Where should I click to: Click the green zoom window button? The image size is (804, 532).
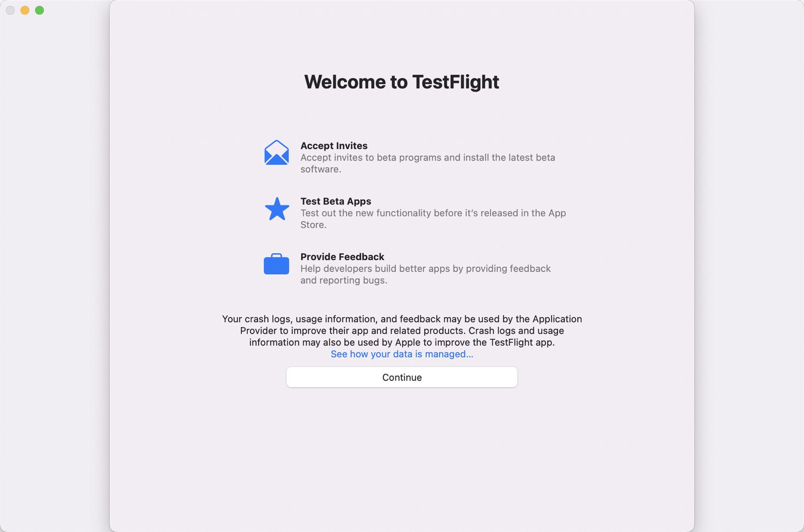coord(38,10)
